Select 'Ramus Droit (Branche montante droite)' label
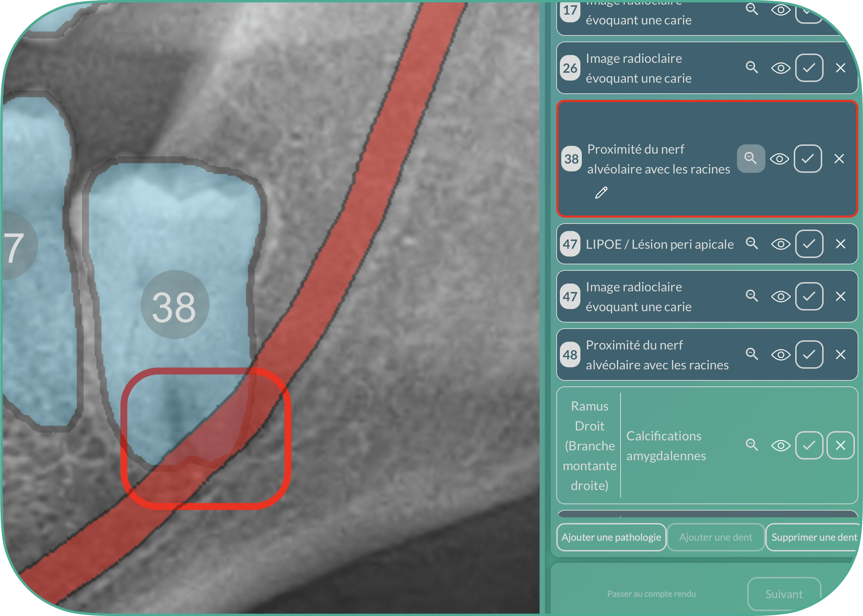Viewport: 863px width, 616px height. click(x=589, y=446)
